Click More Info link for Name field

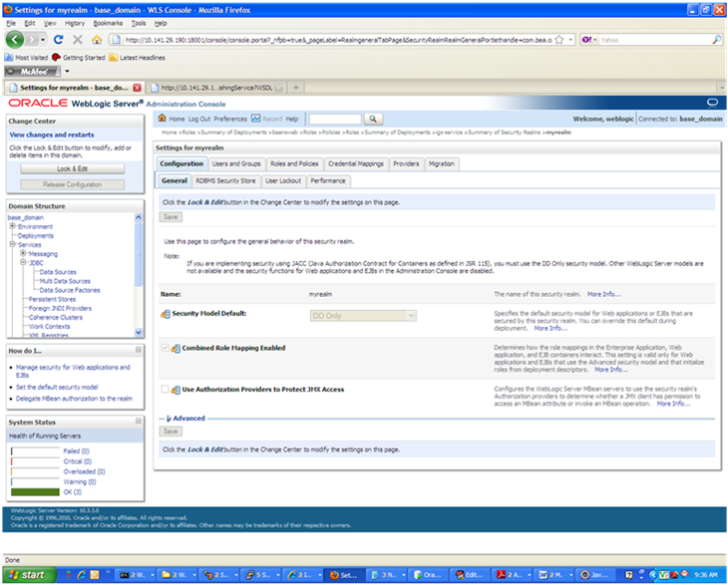[603, 294]
